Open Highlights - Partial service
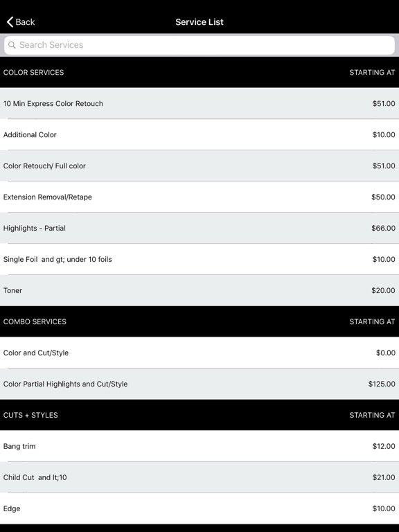Viewport: 399px width, 532px height. click(x=199, y=229)
